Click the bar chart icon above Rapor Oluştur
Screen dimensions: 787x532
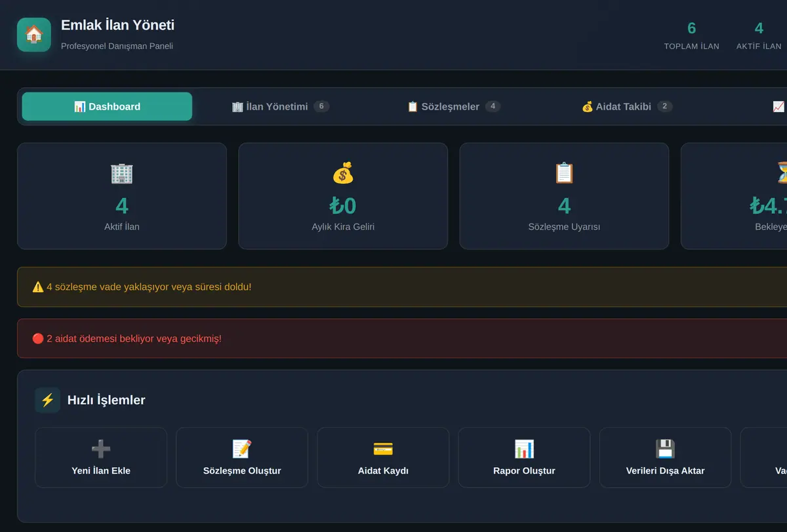tap(524, 449)
